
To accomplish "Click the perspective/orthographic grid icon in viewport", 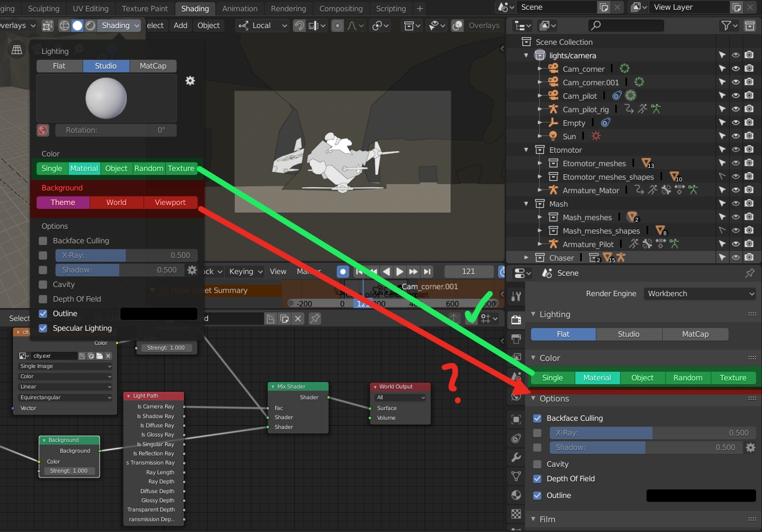I will point(17,50).
